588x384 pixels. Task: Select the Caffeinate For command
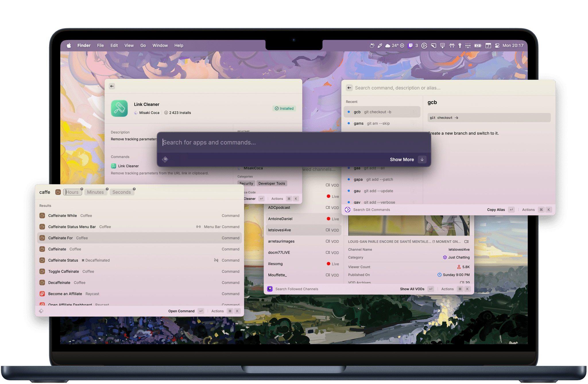point(140,238)
